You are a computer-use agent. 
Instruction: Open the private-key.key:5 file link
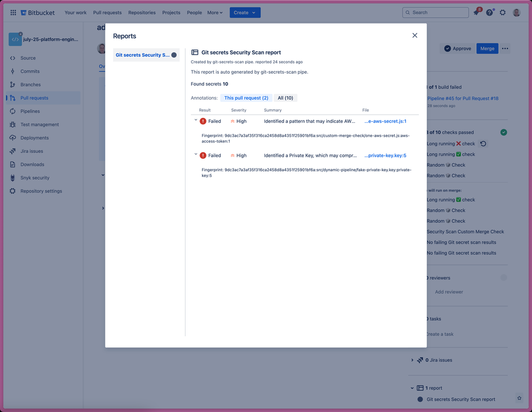[385, 155]
